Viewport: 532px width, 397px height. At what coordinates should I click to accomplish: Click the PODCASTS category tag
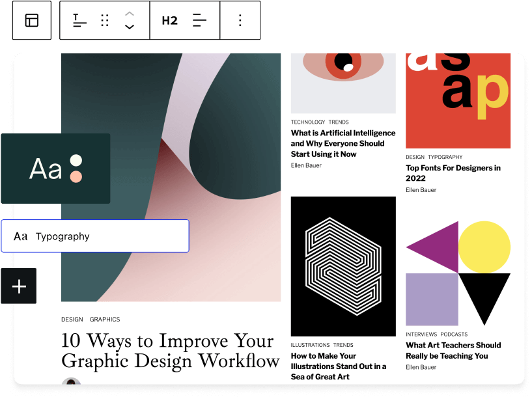click(x=453, y=335)
